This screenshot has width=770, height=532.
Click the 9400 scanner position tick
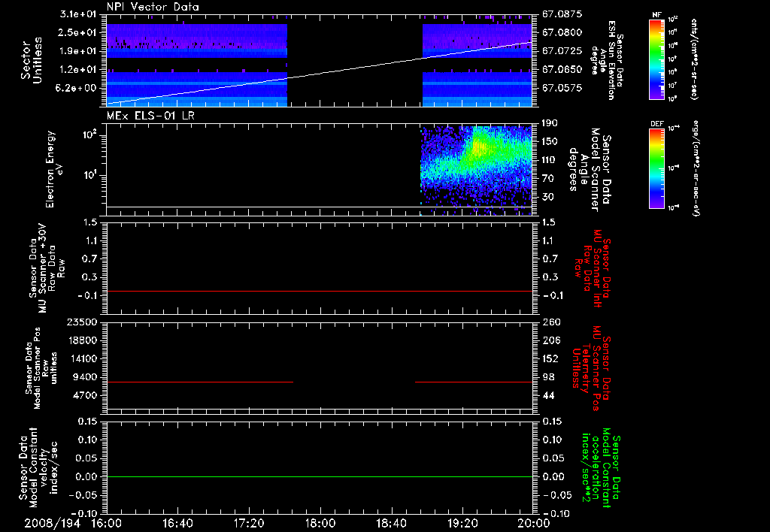tap(84, 377)
